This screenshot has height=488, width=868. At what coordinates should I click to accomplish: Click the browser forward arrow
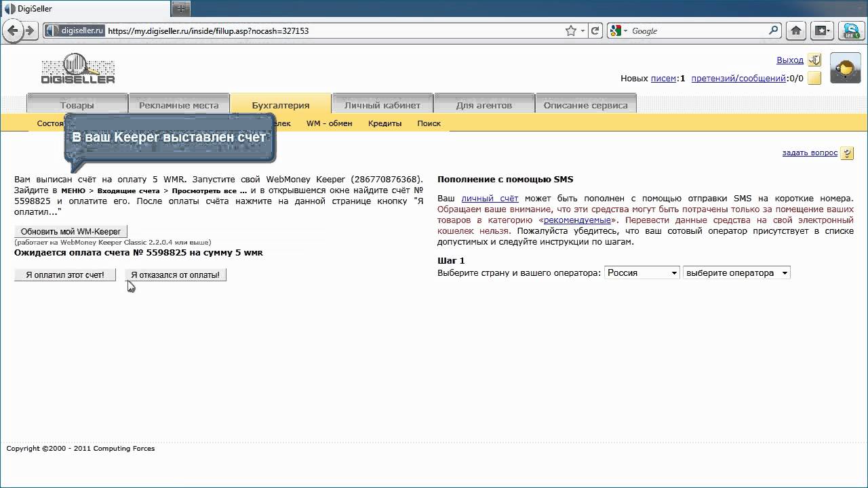[29, 30]
